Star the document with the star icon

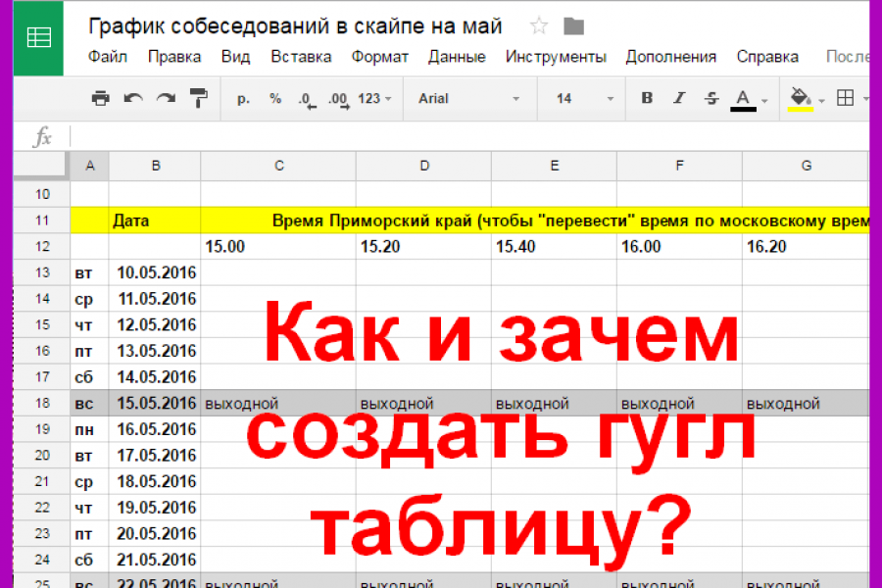pyautogui.click(x=538, y=25)
